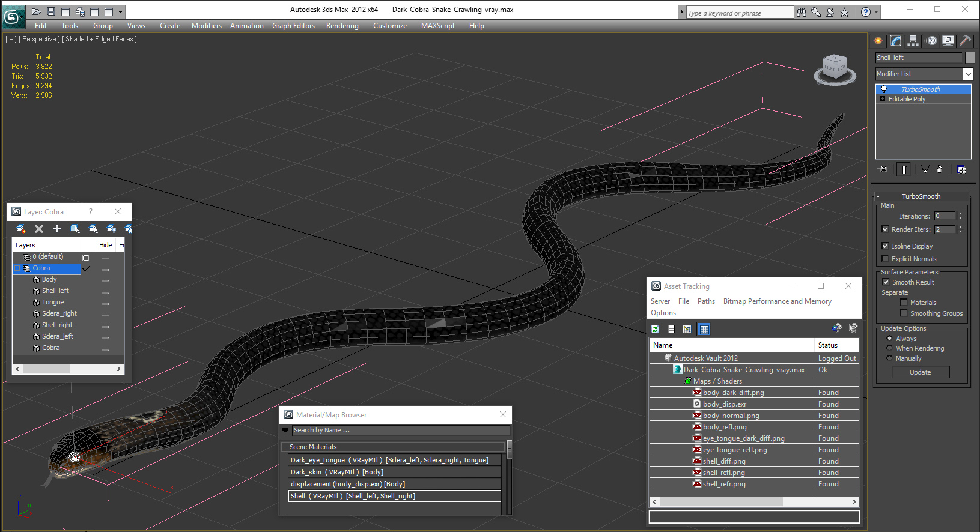
Task: Click Create New Layer icon in Layer dialog
Action: point(21,229)
